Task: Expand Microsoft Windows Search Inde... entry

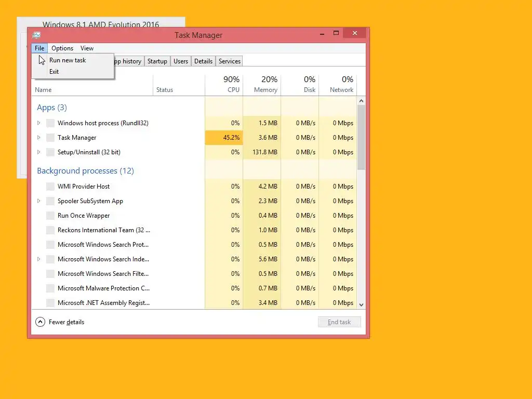Action: (38, 259)
